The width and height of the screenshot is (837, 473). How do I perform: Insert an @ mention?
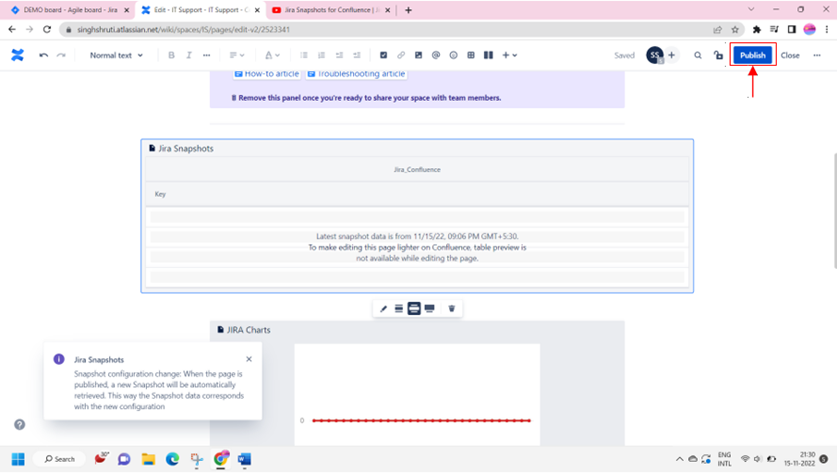(x=436, y=55)
